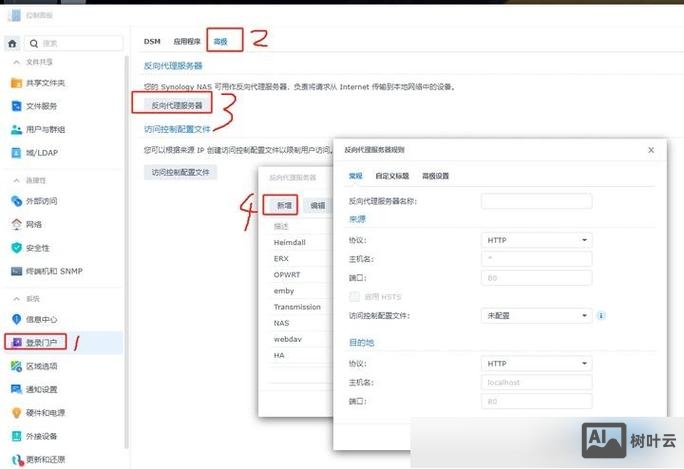Click the home icon in Control Panel
Viewport: 684px width, 469px height.
coord(12,43)
